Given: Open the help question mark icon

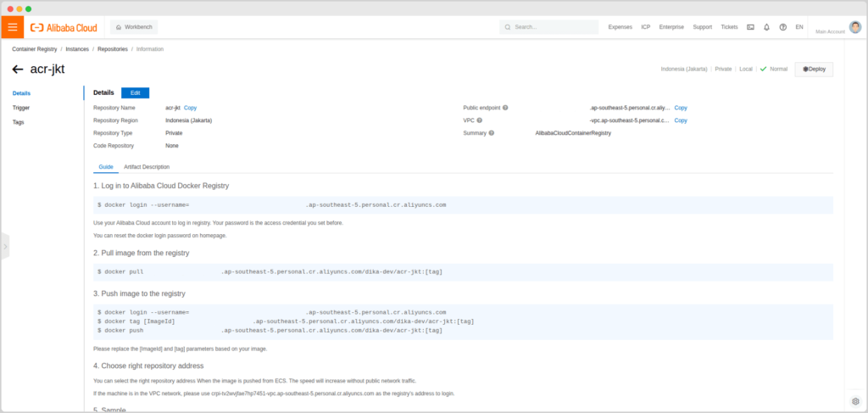Looking at the screenshot, I should 782,27.
